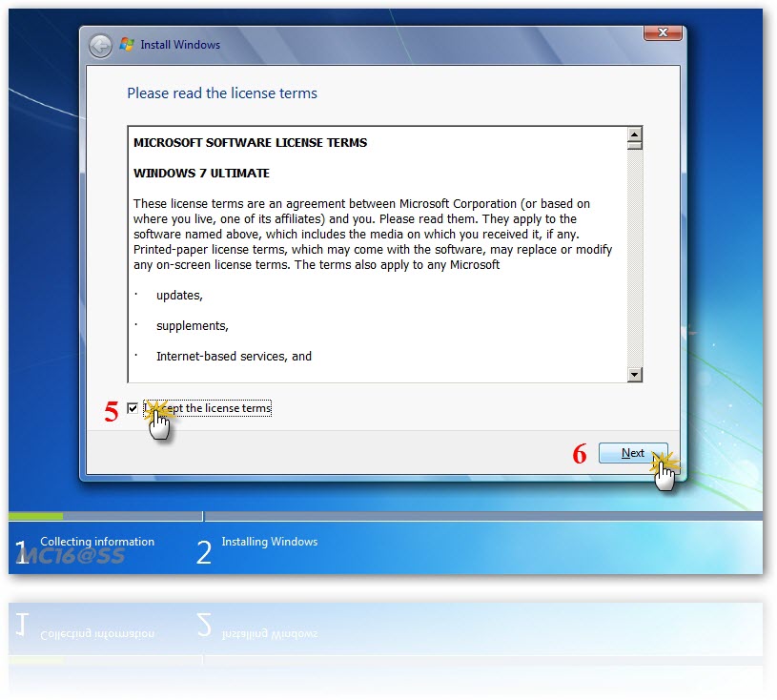Click 'Collecting information' step label

coord(97,542)
